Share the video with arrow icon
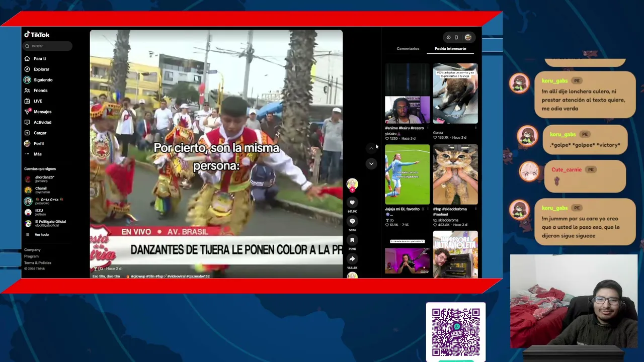Viewport: 644px width, 362px height. 352,258
